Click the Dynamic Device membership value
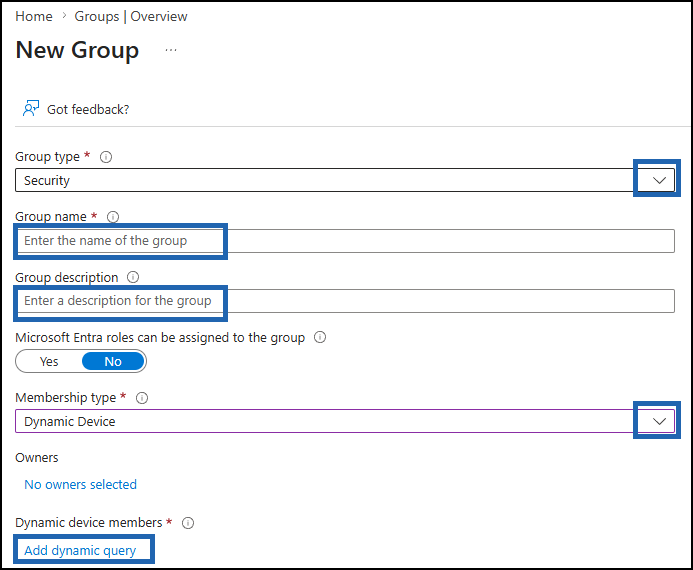The width and height of the screenshot is (693, 570). coord(70,421)
